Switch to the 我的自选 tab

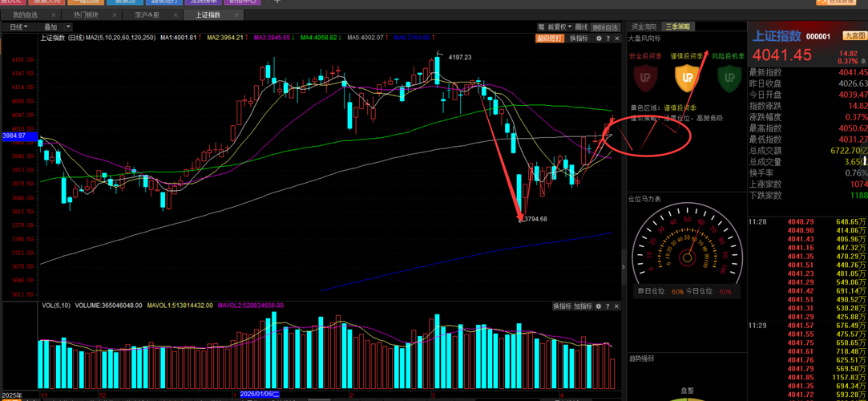26,15
